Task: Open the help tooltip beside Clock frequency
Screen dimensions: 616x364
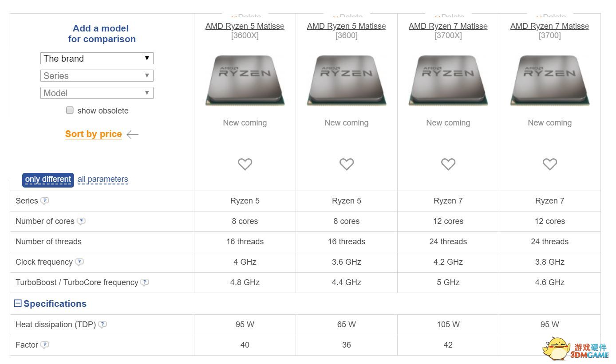Action: (x=79, y=262)
